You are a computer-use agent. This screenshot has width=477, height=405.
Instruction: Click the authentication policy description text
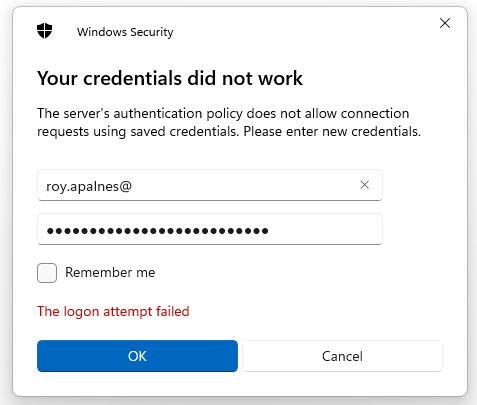pos(229,122)
